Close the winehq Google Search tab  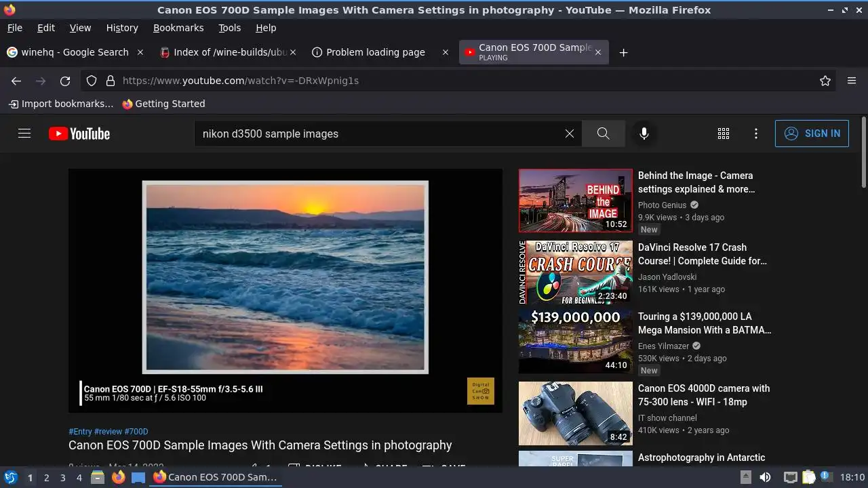[x=140, y=52]
